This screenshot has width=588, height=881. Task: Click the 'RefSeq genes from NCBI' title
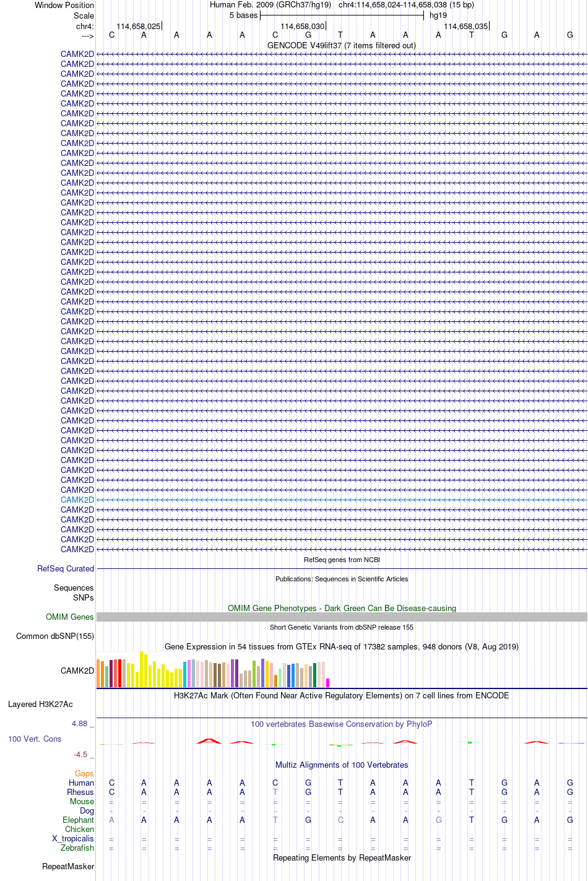pyautogui.click(x=342, y=560)
